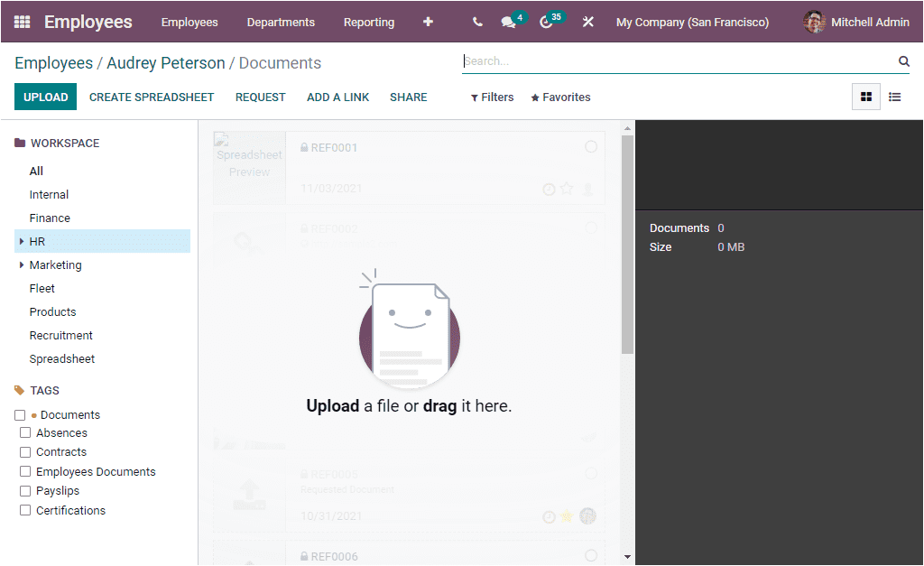
Task: Click the search magnifier icon
Action: click(903, 60)
